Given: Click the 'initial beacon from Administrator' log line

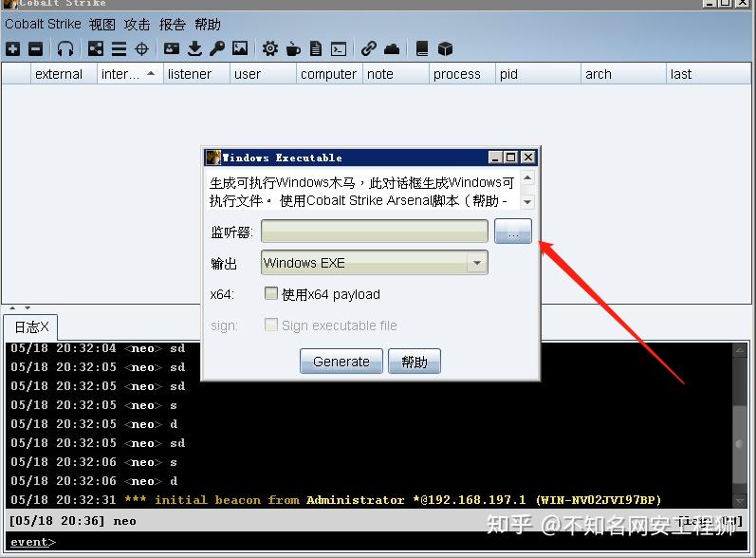Looking at the screenshot, I should pyautogui.click(x=336, y=500).
